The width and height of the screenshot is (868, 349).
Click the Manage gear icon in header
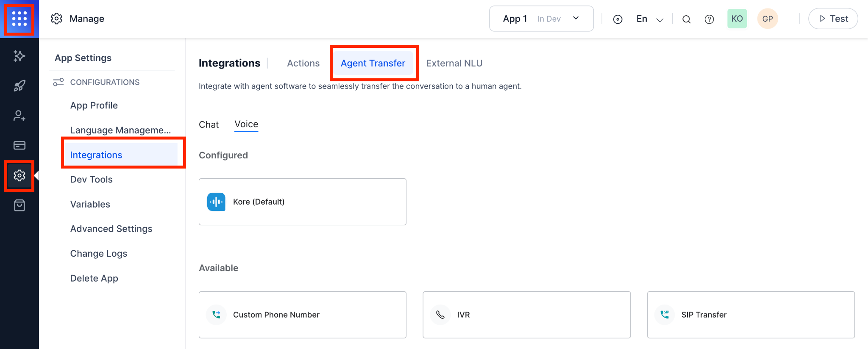56,19
